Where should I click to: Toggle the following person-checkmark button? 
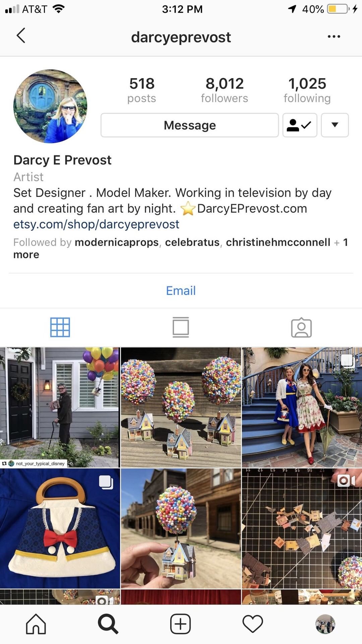[x=300, y=125]
